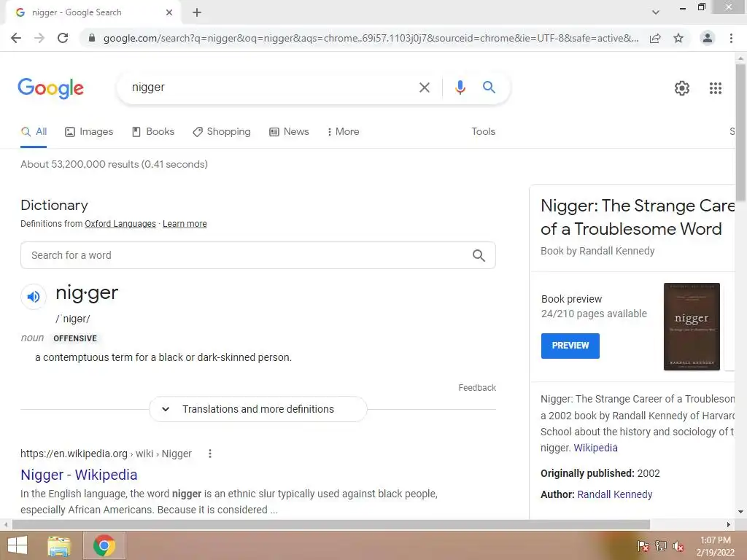Click the browser forward arrow
The height and width of the screenshot is (560, 747).
click(x=39, y=38)
